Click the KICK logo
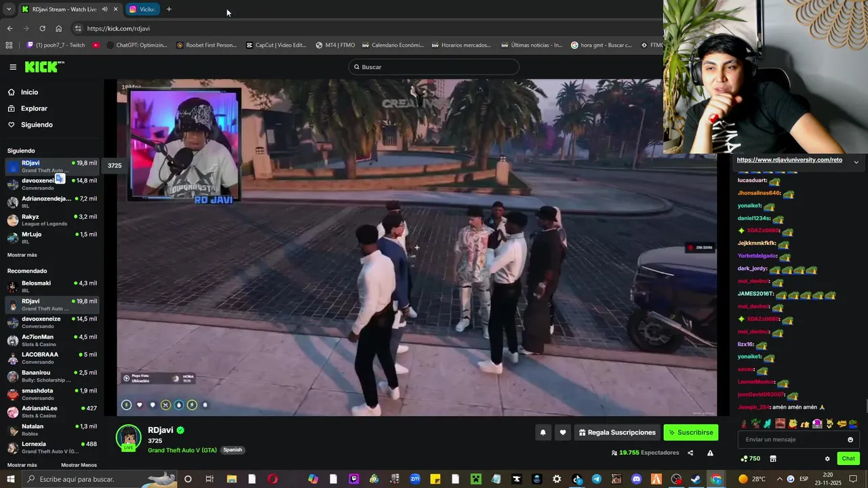This screenshot has width=868, height=488. point(43,66)
